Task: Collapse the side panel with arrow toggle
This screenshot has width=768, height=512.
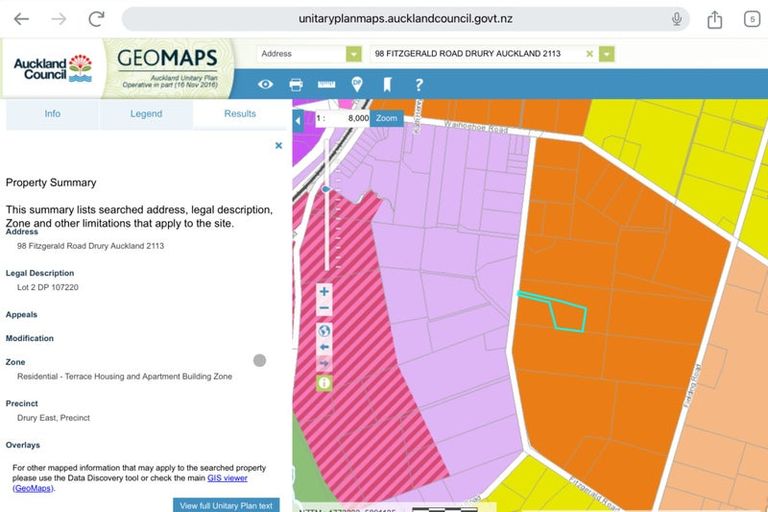Action: point(298,121)
